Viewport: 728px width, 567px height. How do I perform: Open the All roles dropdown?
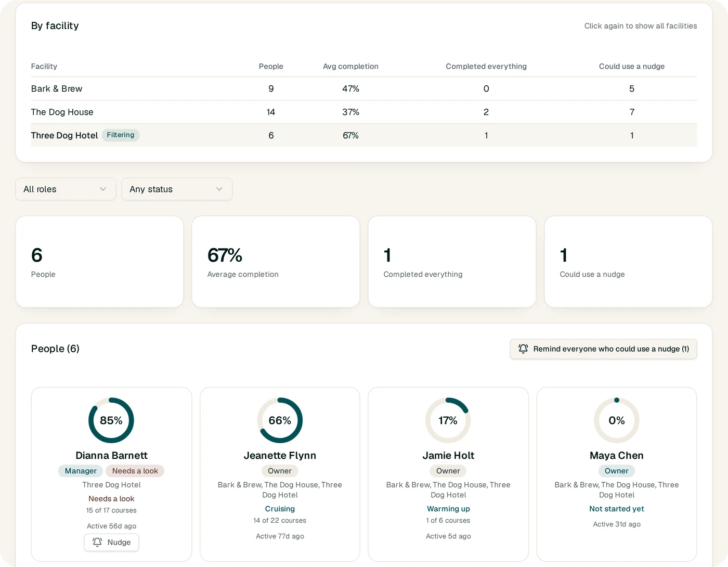pyautogui.click(x=66, y=189)
